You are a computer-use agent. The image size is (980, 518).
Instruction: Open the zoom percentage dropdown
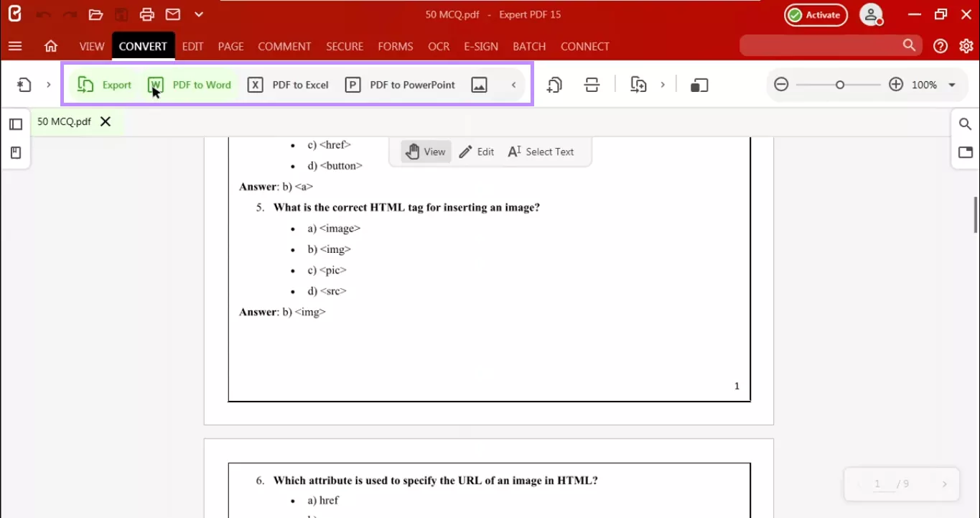point(953,85)
